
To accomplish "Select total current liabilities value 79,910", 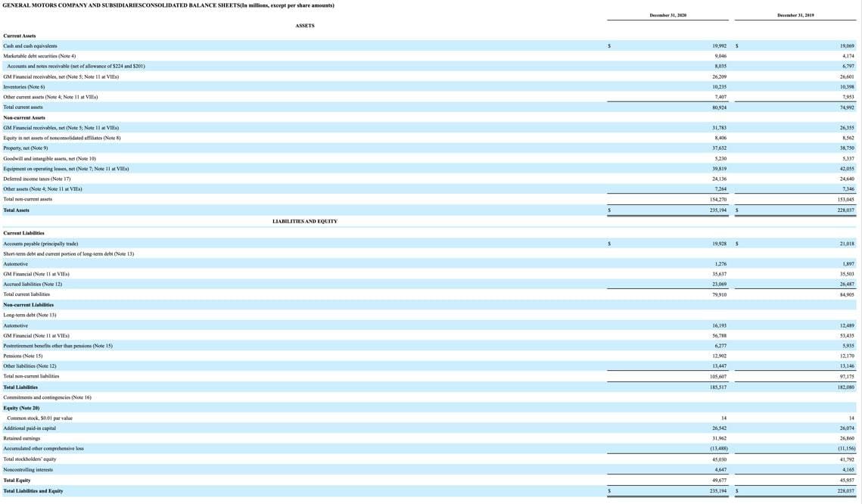I will point(719,294).
